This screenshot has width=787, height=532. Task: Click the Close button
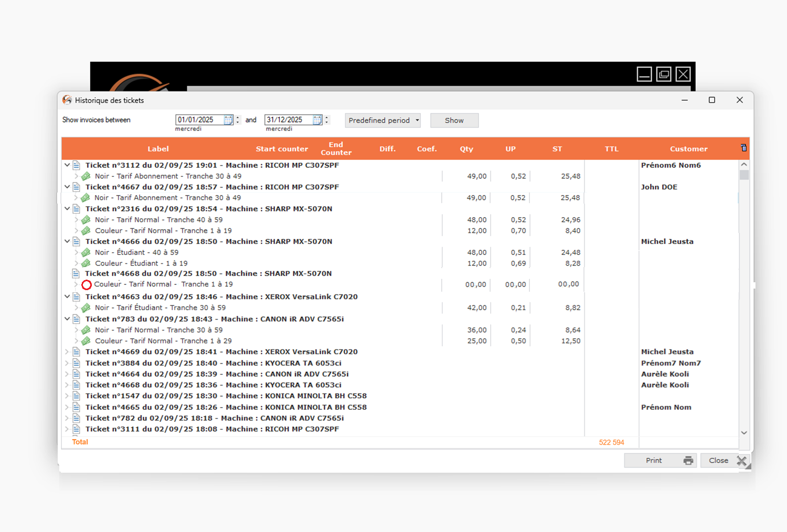(x=726, y=461)
